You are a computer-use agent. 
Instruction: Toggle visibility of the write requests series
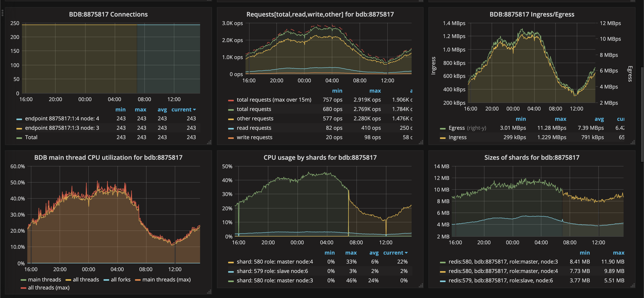pos(254,137)
